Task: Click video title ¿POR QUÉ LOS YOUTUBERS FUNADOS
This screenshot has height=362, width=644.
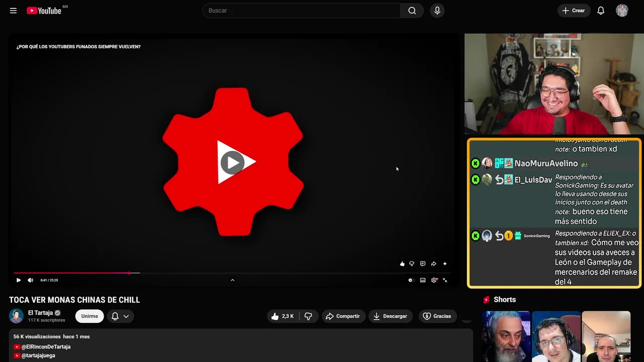Action: tap(78, 47)
